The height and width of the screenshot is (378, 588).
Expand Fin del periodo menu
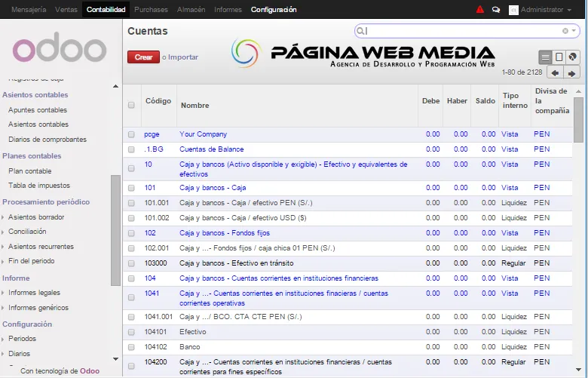pyautogui.click(x=31, y=261)
